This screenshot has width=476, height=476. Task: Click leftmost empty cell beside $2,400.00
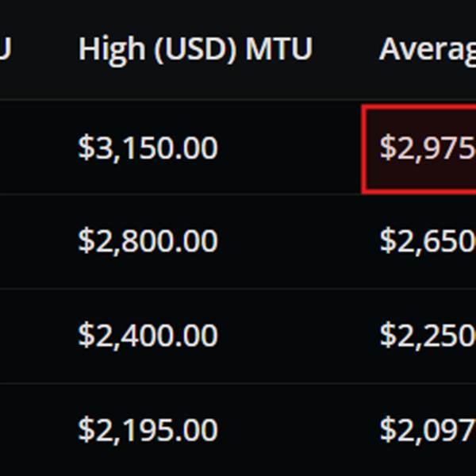pyautogui.click(x=28, y=336)
